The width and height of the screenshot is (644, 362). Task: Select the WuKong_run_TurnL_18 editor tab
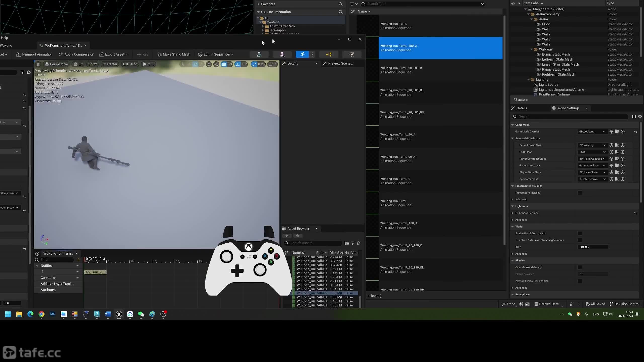point(63,46)
